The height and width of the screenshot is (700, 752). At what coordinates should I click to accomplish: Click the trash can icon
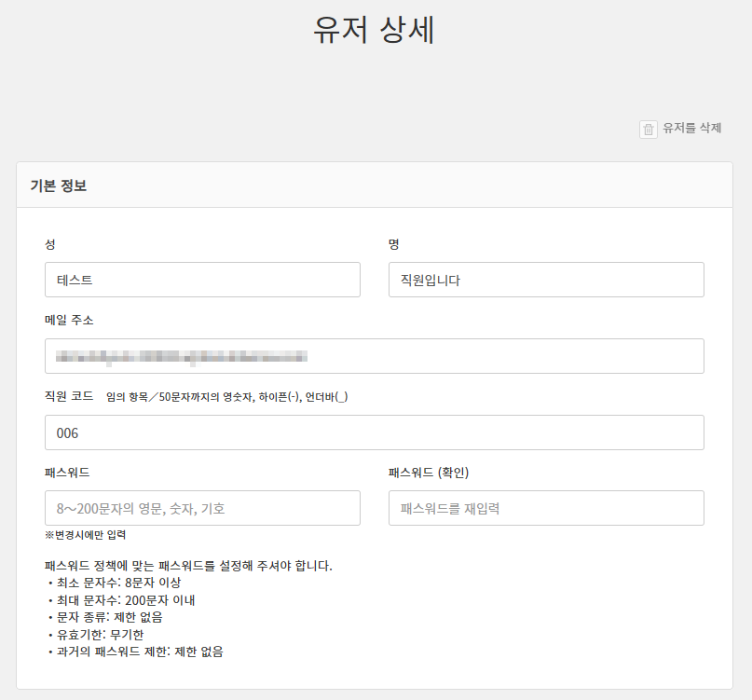pos(649,130)
